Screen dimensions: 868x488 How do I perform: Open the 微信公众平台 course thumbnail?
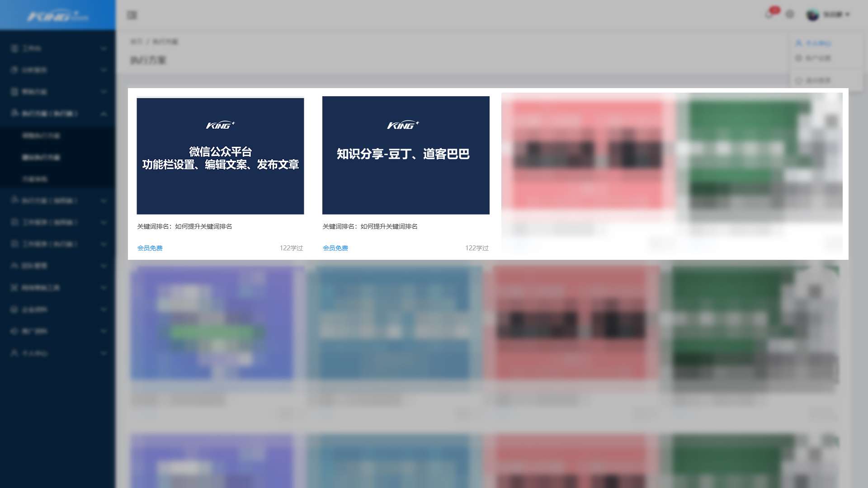[x=220, y=156]
